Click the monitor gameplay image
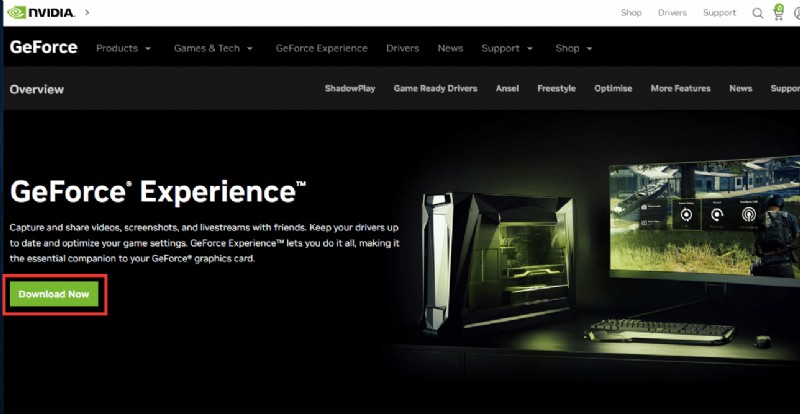 click(700, 220)
